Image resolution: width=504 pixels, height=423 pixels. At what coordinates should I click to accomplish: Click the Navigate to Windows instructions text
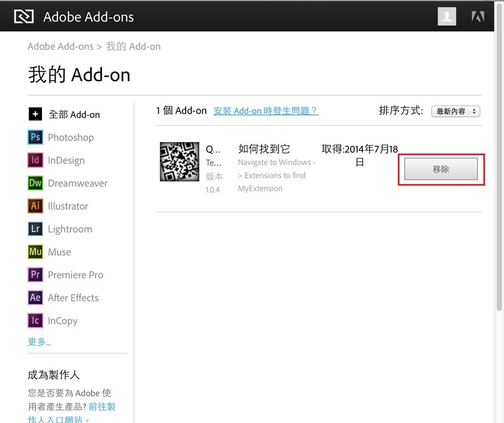[276, 175]
